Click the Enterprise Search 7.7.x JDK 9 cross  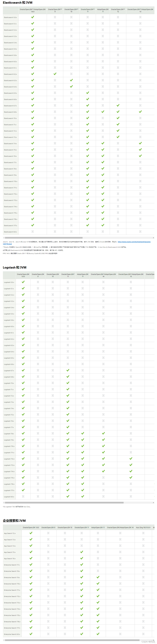point(48,564)
